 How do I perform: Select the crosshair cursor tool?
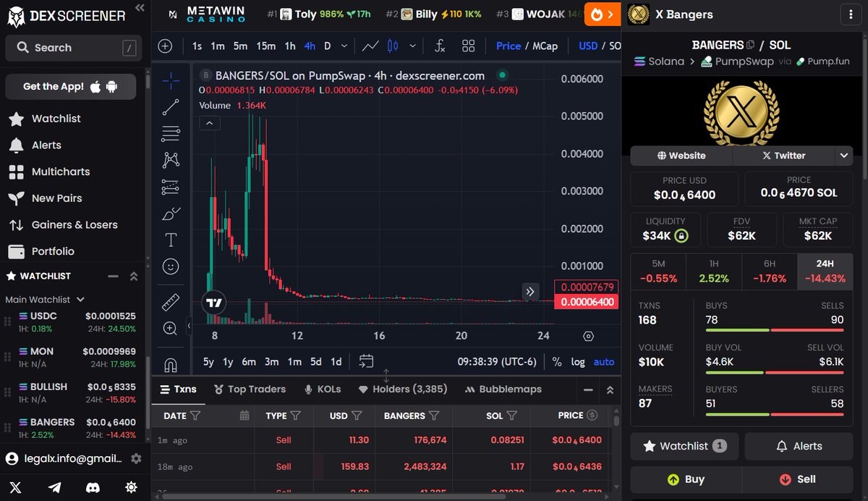point(171,80)
